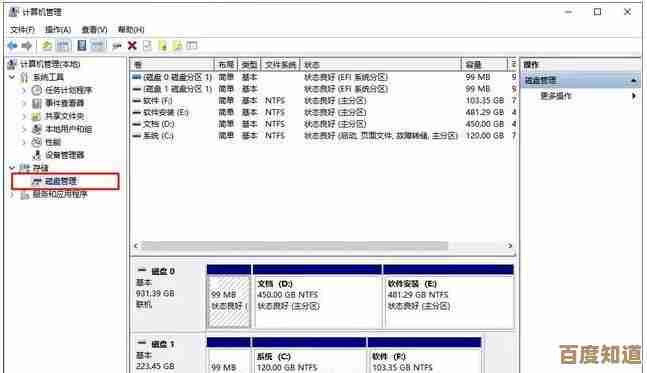Viewport: 647px width, 373px height.
Task: Click the 软件安装 (E:) row in volume list
Action: click(x=324, y=112)
